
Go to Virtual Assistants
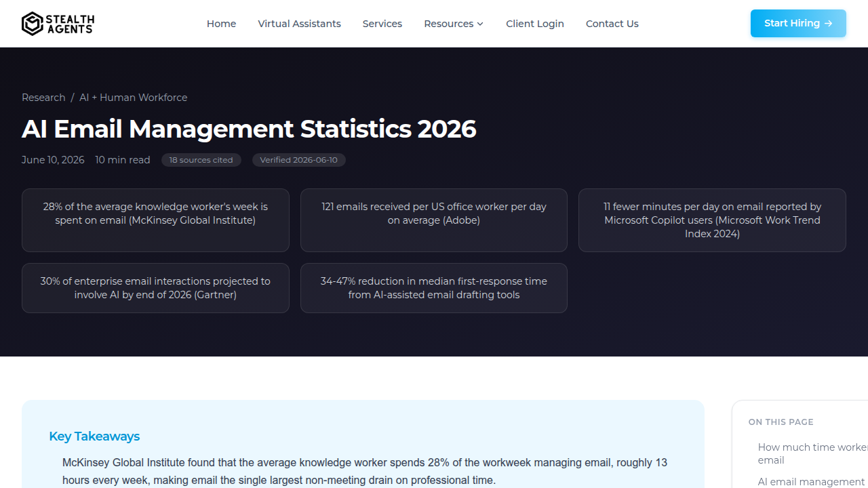click(x=299, y=24)
